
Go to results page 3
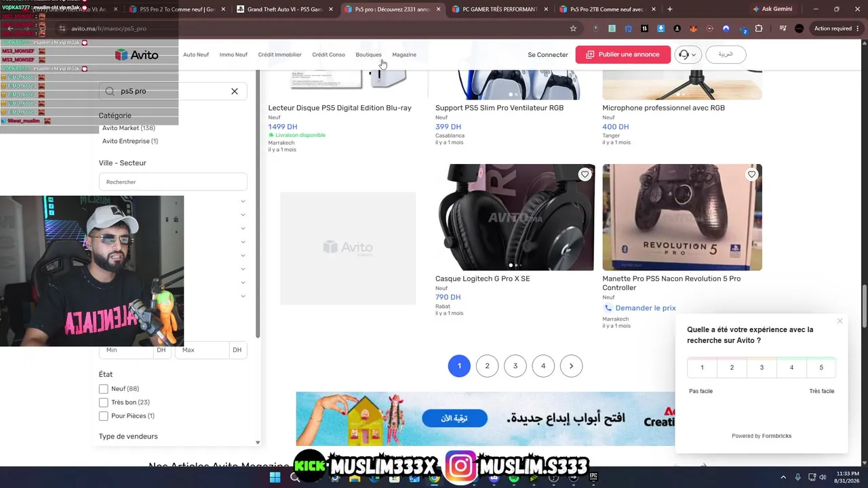coord(515,366)
